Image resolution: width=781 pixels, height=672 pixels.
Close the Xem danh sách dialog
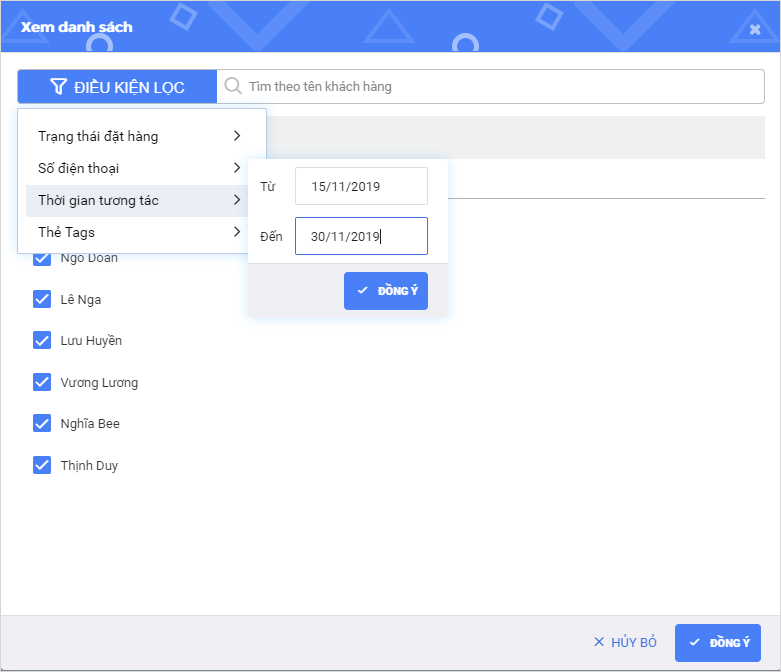click(x=755, y=29)
